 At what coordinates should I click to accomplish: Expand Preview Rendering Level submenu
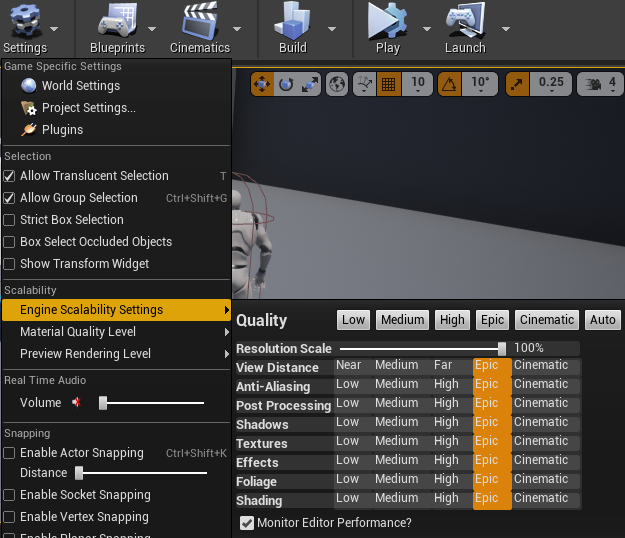116,353
